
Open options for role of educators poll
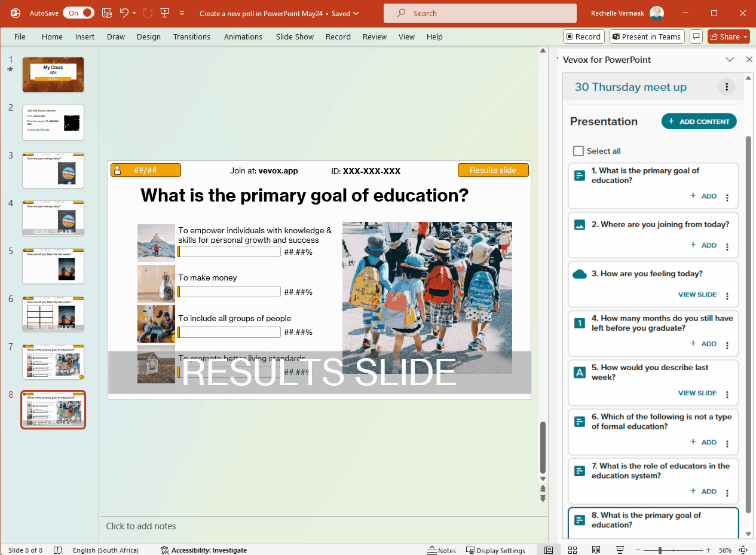(x=727, y=493)
